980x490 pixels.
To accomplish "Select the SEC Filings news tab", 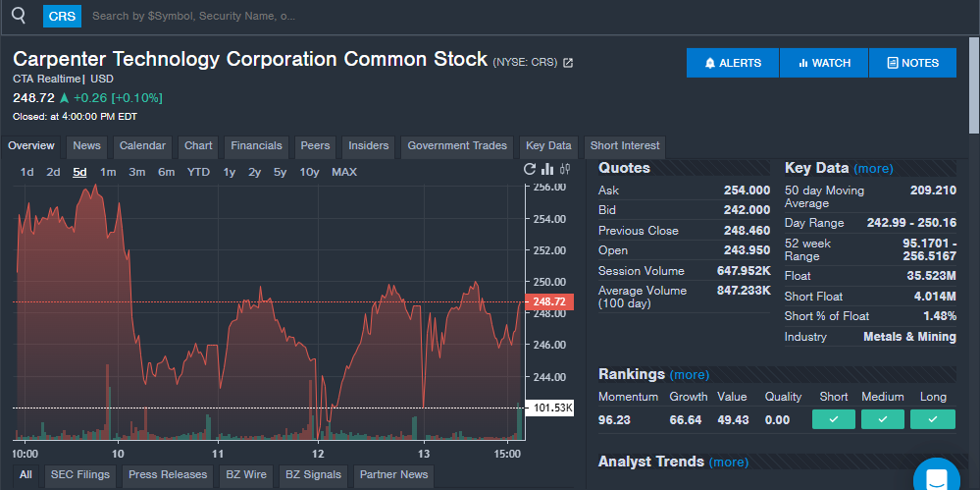I will tap(80, 475).
